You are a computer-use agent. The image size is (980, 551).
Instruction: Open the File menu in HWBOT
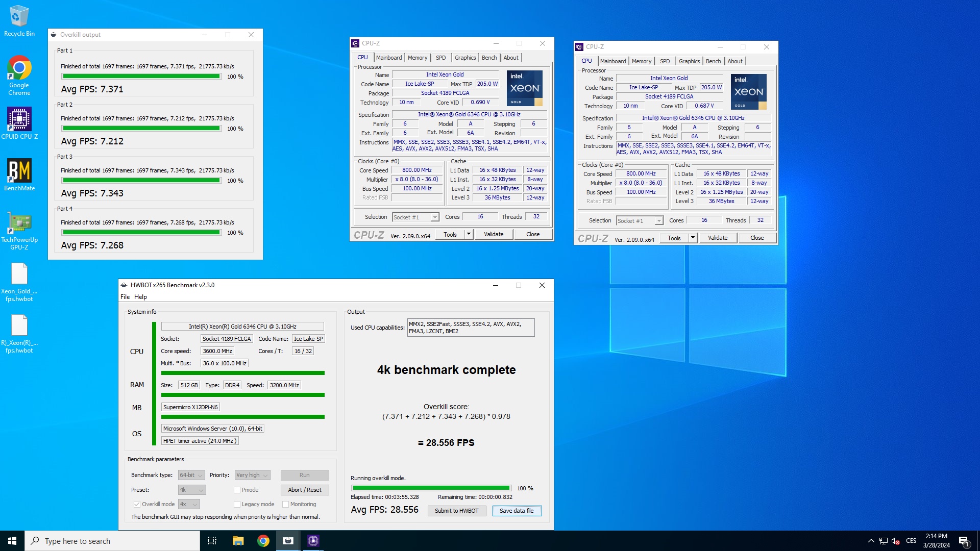click(125, 297)
